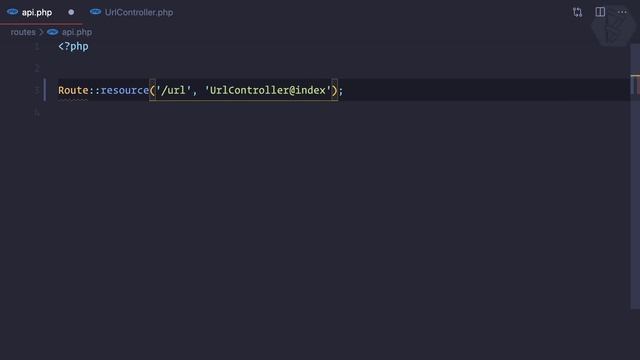This screenshot has height=360, width=640.
Task: Split the editor with the layout icon
Action: click(600, 12)
